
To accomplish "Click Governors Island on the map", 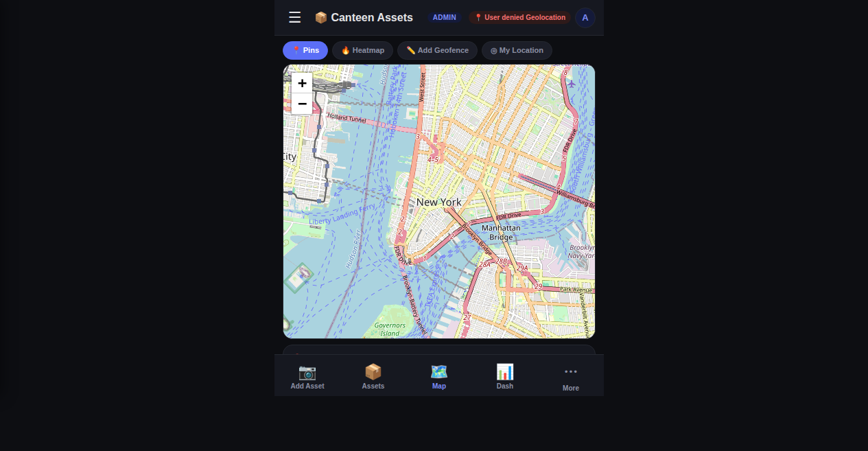I will point(390,329).
